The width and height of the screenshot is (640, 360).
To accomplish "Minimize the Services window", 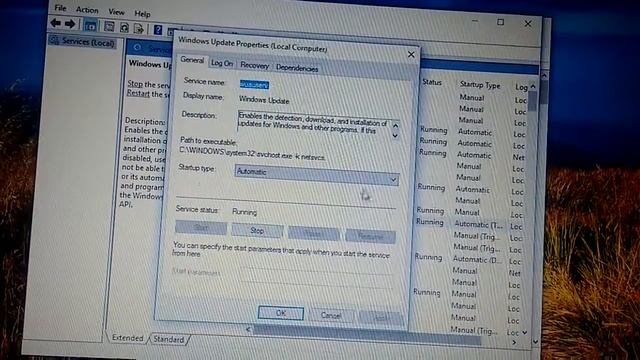I will click(475, 20).
